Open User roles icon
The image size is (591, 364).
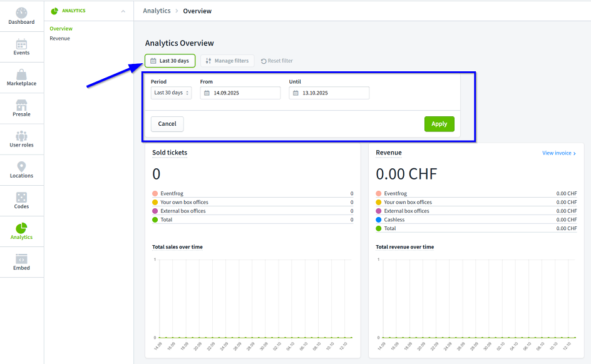click(x=21, y=136)
